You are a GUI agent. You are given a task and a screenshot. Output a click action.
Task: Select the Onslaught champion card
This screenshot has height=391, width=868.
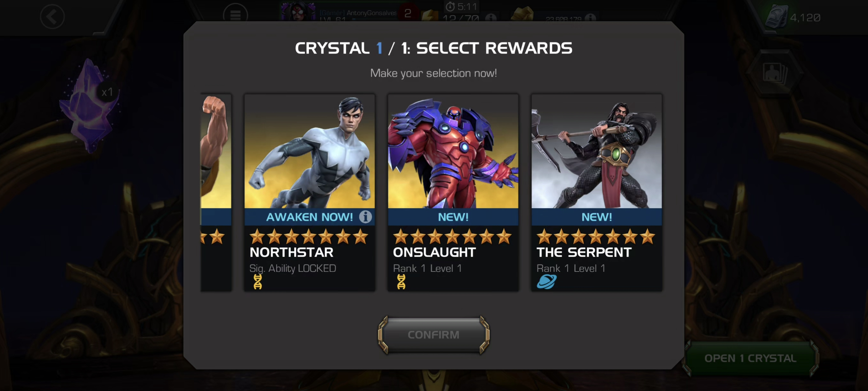(x=453, y=192)
